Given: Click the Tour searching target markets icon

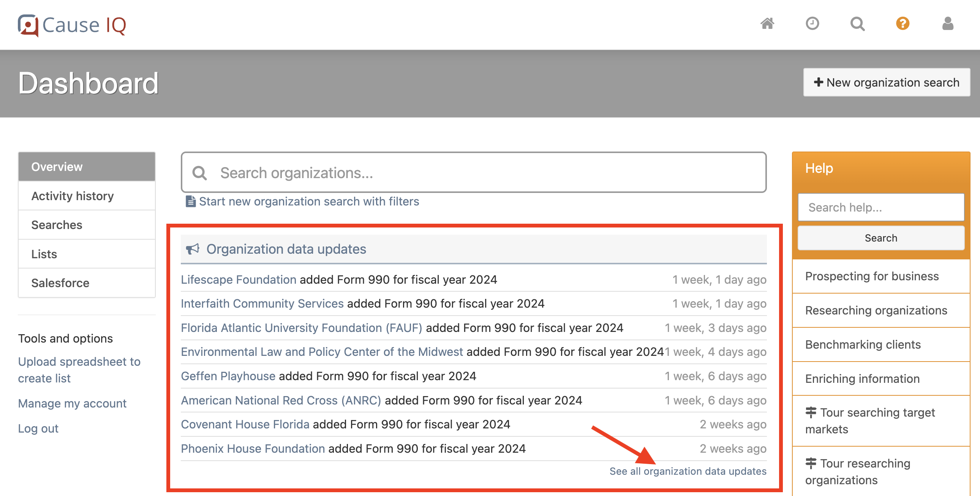Looking at the screenshot, I should 811,412.
